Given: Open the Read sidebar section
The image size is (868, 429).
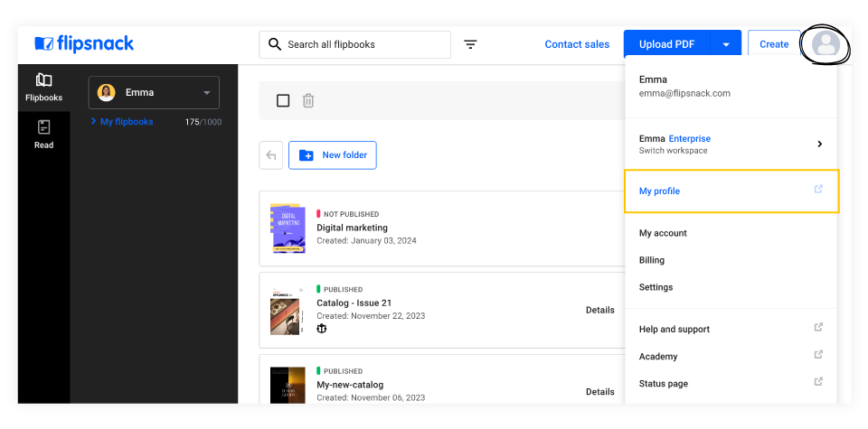Looking at the screenshot, I should coord(43,134).
